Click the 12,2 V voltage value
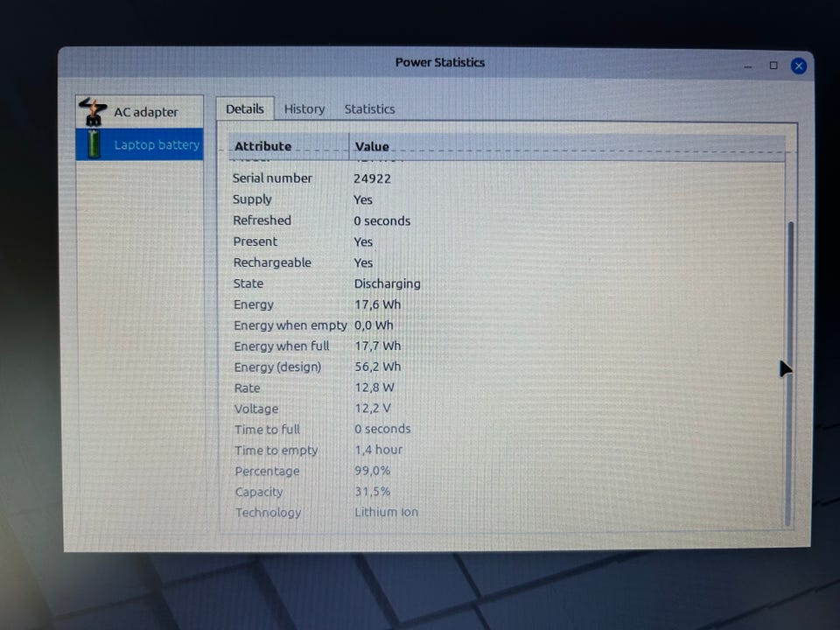Image resolution: width=840 pixels, height=630 pixels. point(373,409)
